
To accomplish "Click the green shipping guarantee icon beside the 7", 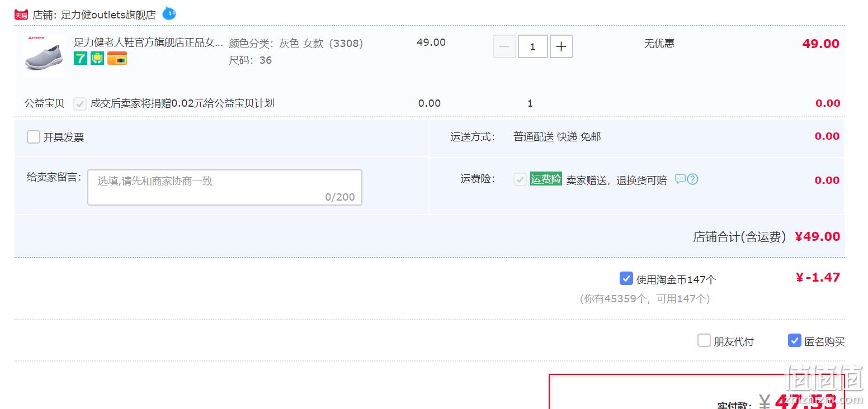I will (x=97, y=58).
